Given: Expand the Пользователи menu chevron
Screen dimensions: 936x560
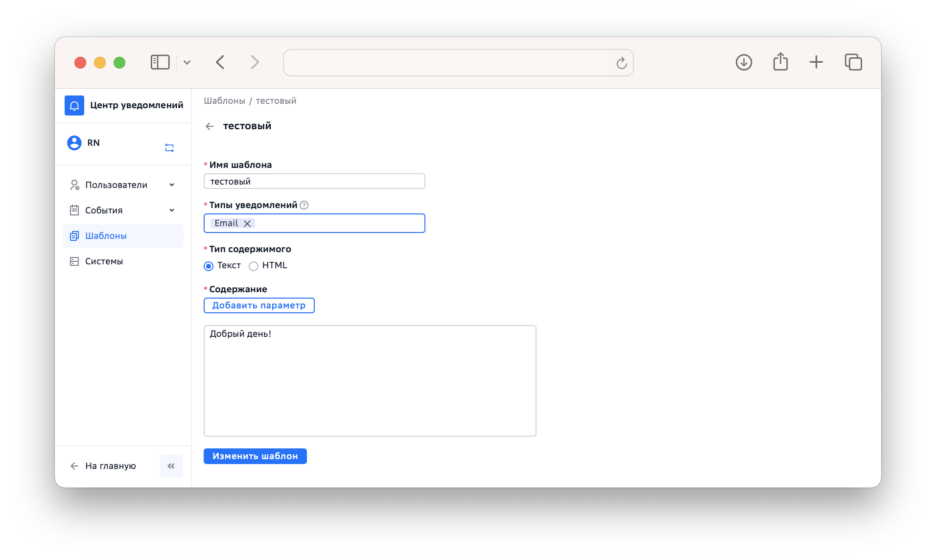Looking at the screenshot, I should click(x=172, y=185).
